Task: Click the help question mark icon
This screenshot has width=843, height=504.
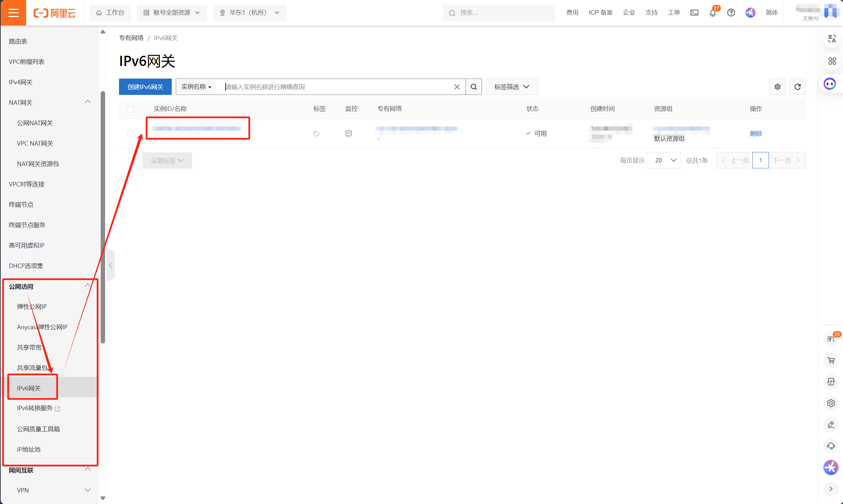Action: pos(731,13)
